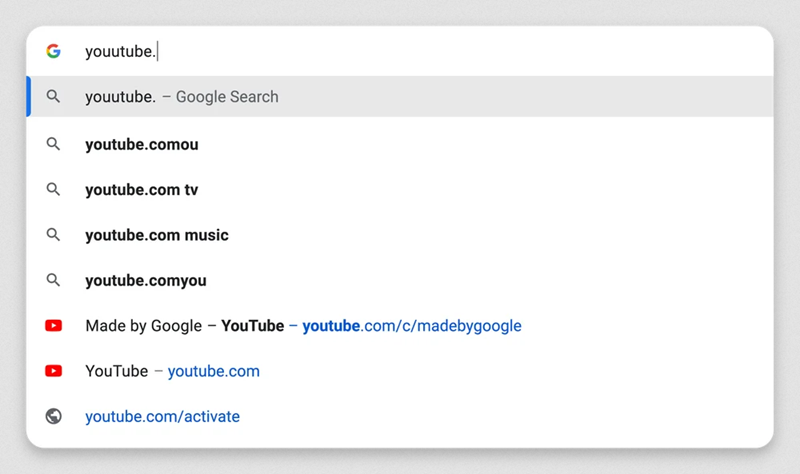Click the YouTube icon beside 'YouTube – youtube.com'
This screenshot has height=474, width=800.
click(x=54, y=371)
